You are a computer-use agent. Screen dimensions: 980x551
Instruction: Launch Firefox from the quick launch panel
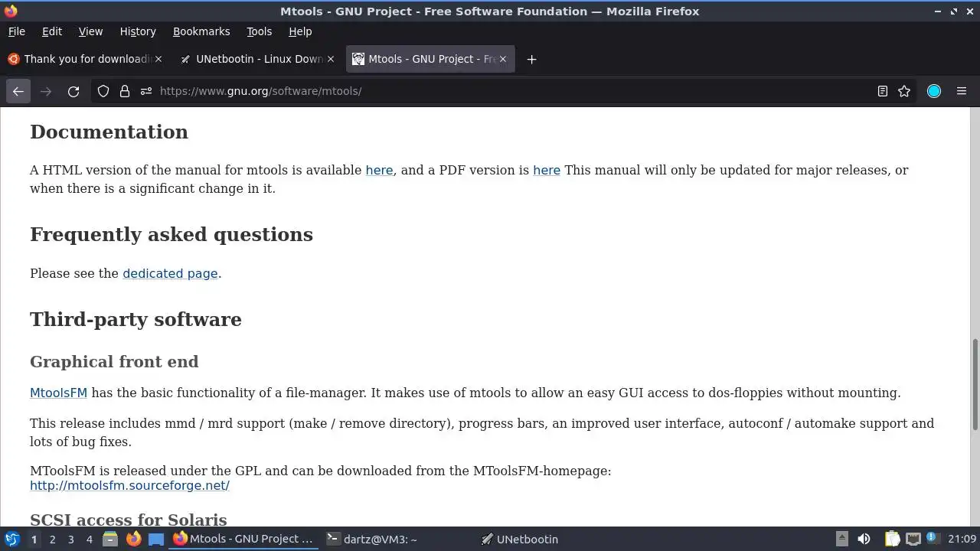point(133,539)
